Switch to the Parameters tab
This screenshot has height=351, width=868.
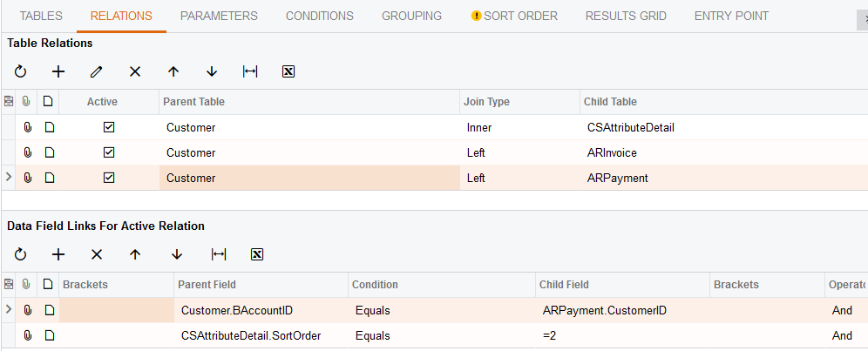click(x=219, y=16)
